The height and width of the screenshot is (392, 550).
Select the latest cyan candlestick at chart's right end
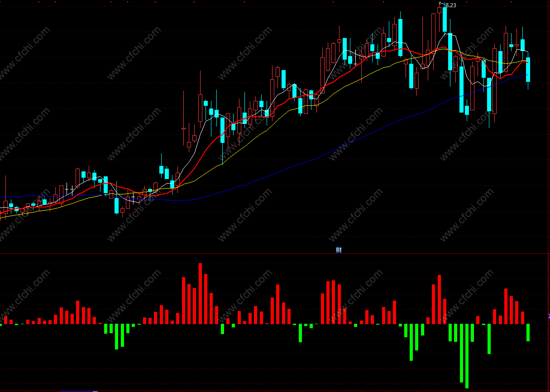528,70
